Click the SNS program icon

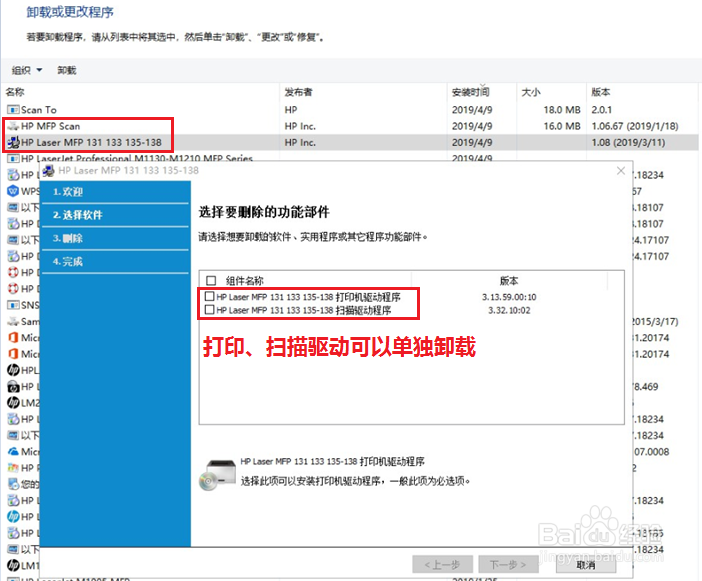[x=13, y=305]
